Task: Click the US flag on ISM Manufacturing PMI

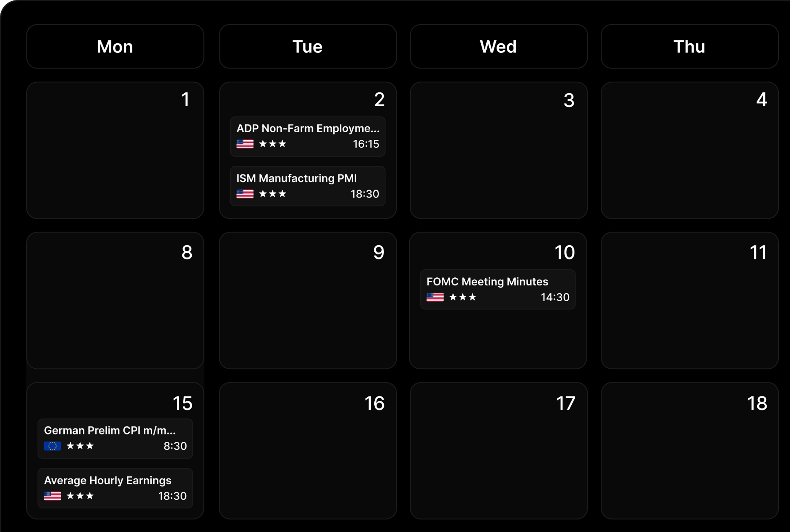Action: pos(245,194)
